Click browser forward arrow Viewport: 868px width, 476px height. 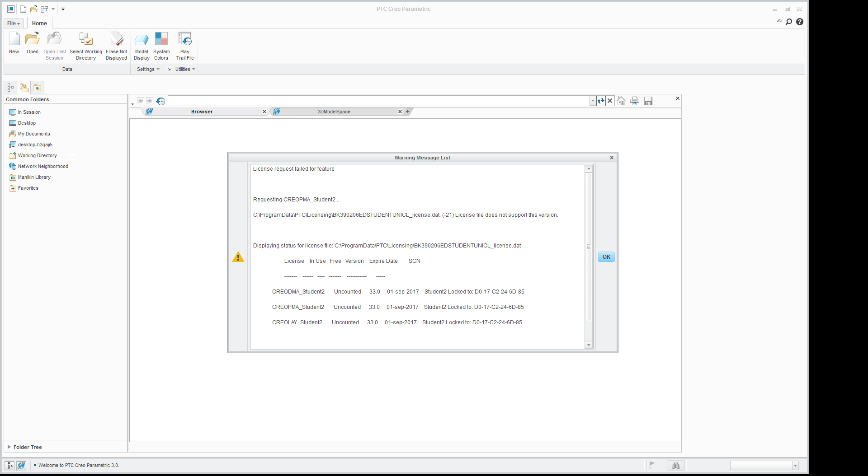coord(150,101)
